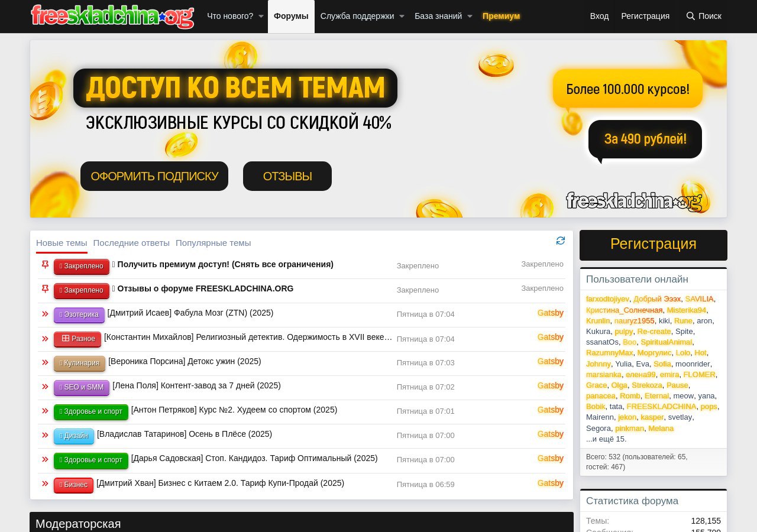Screen dimensions: 757x532
Task: Click the Дизайн category badge
Action: (x=74, y=436)
